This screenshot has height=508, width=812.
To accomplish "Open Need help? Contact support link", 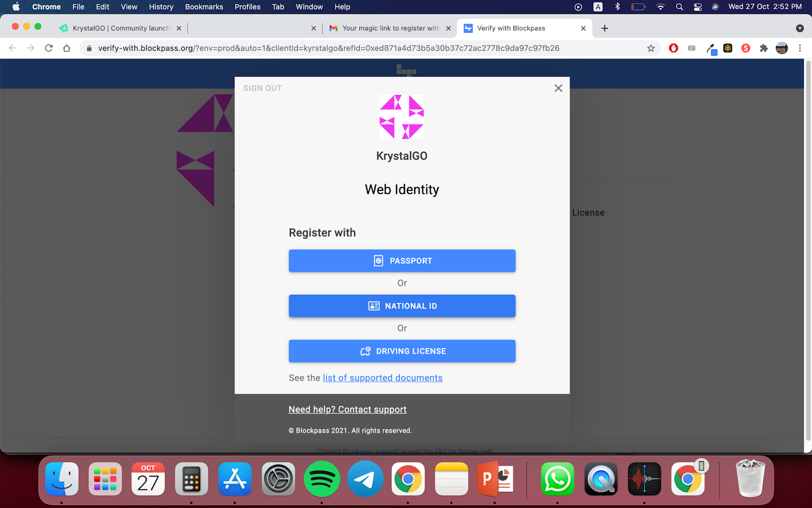I will (x=348, y=410).
